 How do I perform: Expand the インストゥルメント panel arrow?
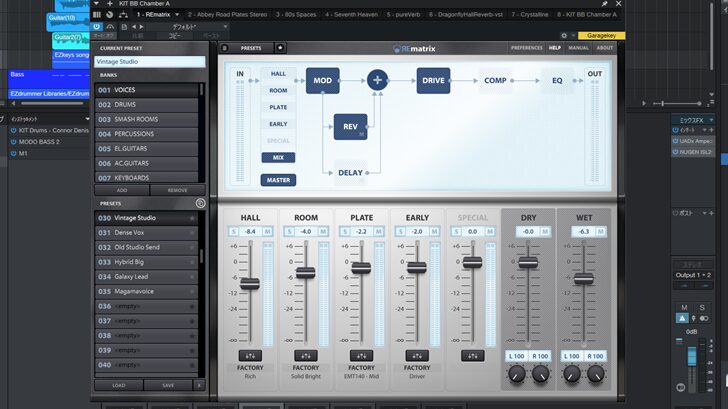[87, 119]
